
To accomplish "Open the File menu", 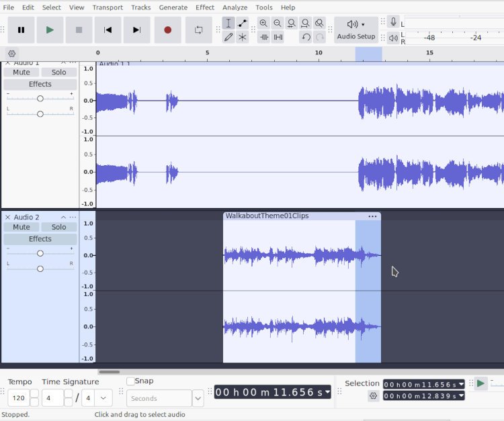I will click(x=8, y=7).
